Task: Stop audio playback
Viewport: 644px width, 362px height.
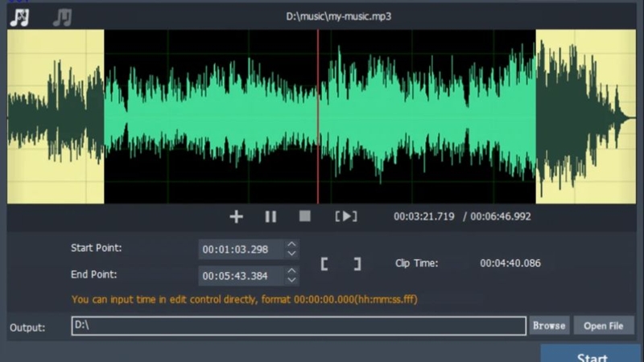Action: pyautogui.click(x=305, y=216)
